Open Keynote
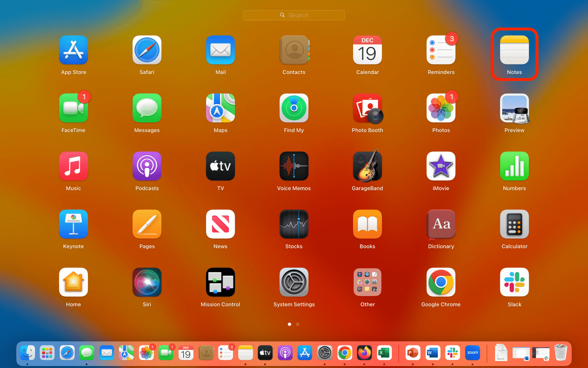This screenshot has width=588, height=368. (73, 224)
